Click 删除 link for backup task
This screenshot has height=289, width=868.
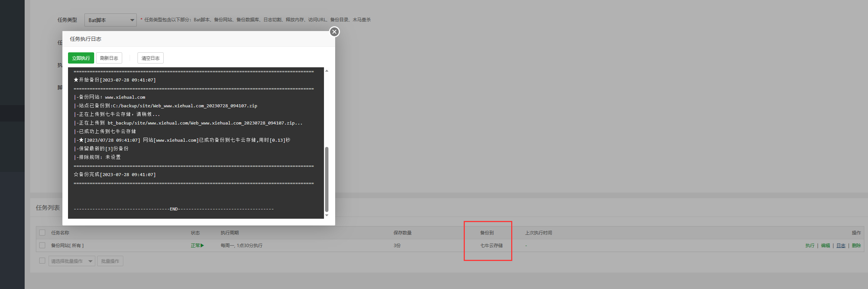856,246
